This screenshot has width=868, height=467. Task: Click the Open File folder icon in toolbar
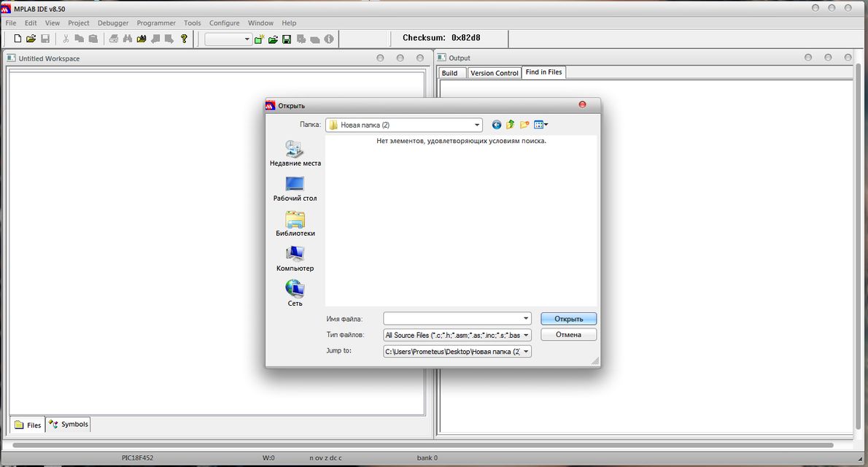point(31,39)
